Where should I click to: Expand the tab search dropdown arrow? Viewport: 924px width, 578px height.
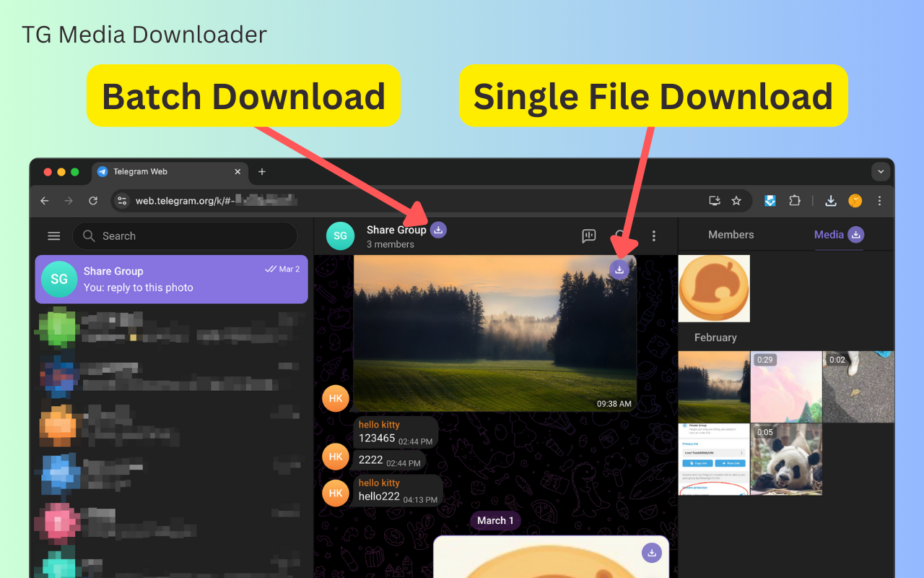click(880, 172)
